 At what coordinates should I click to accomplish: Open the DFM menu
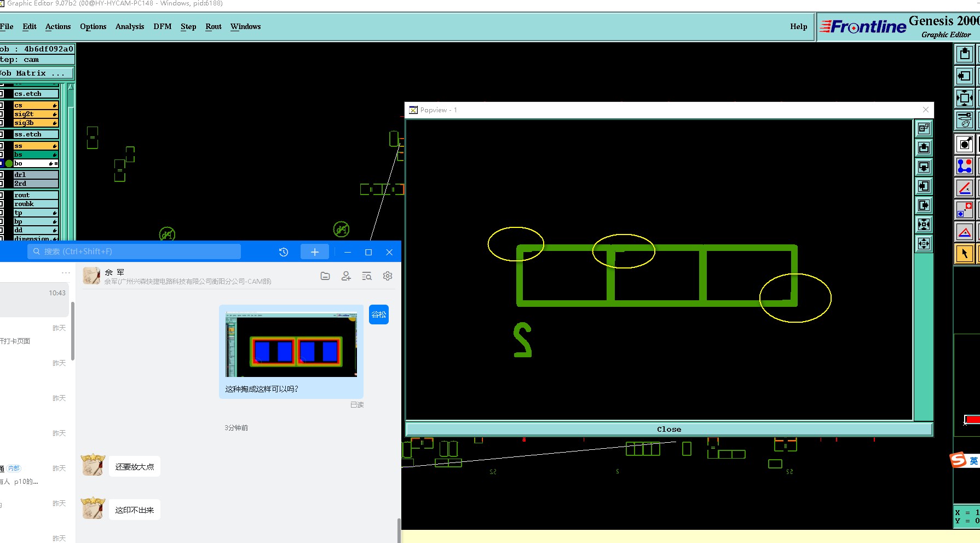pyautogui.click(x=163, y=26)
